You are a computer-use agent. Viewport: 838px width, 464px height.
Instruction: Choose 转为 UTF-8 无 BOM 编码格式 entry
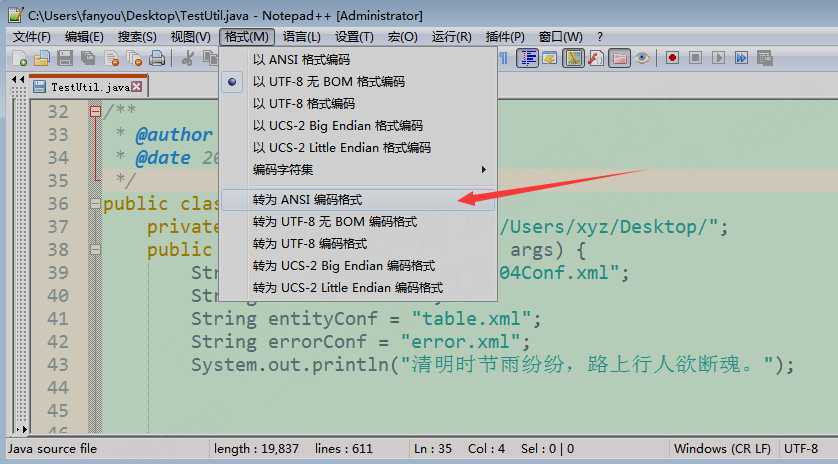358,221
